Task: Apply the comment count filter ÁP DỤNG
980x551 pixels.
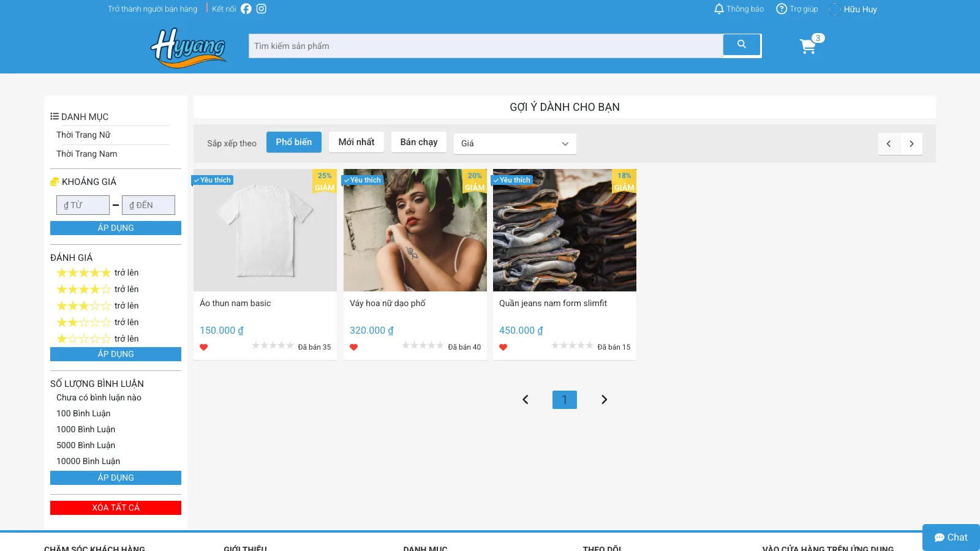Action: pos(116,478)
